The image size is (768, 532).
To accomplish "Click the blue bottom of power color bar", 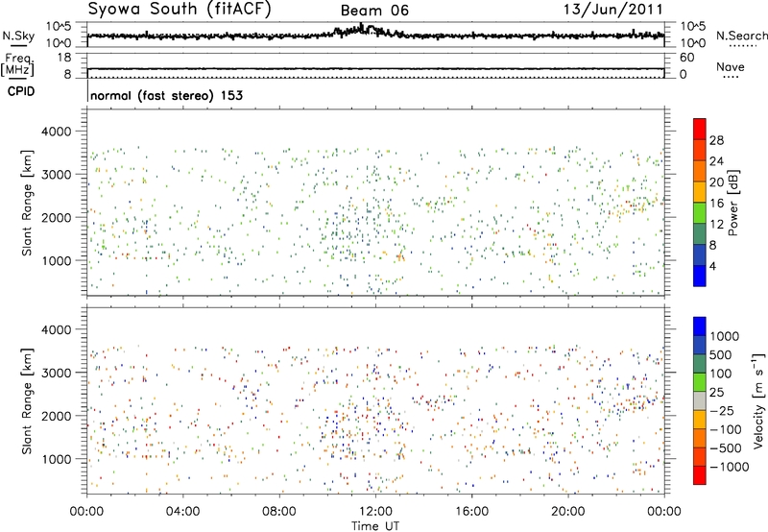I will 700,277.
